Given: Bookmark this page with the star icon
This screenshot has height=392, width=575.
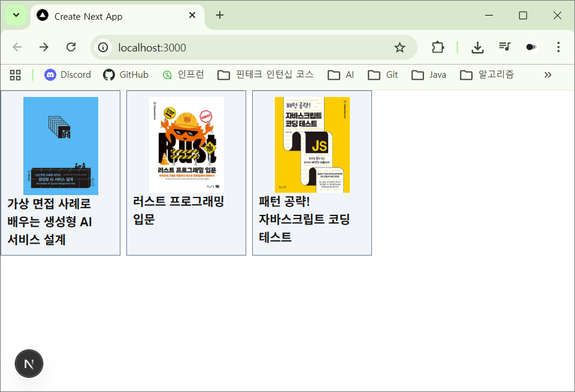Looking at the screenshot, I should pyautogui.click(x=400, y=47).
